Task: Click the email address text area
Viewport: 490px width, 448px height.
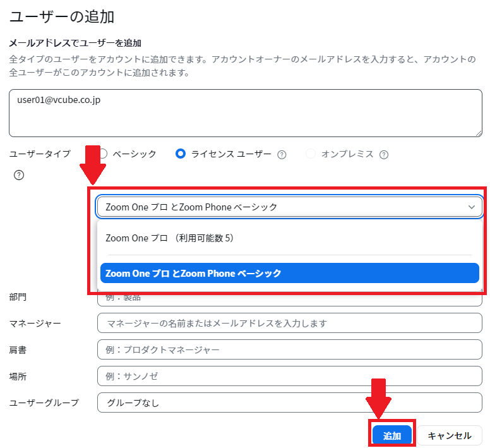Action: pos(245,113)
